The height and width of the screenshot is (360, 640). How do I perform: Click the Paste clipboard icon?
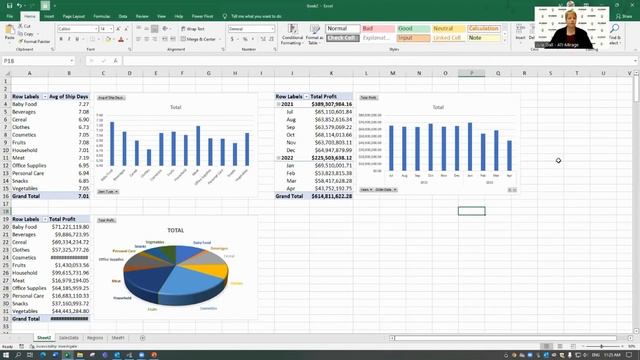[9, 30]
